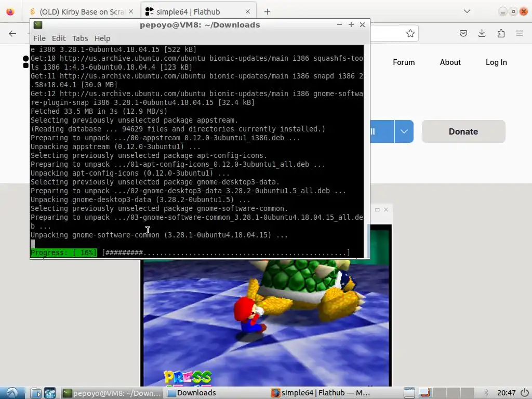Bookmark this page with the star icon
532x399 pixels.
410,33
